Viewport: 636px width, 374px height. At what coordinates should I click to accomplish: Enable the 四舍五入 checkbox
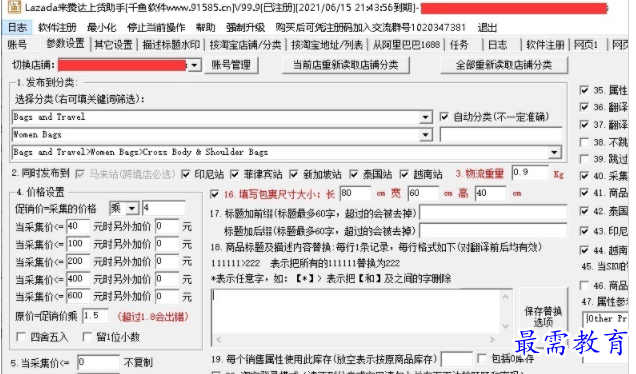(x=20, y=337)
